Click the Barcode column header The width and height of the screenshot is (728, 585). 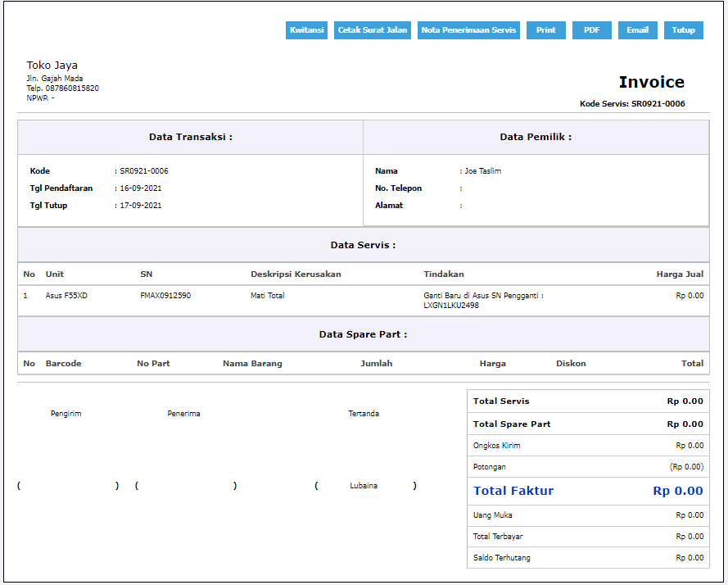click(x=63, y=363)
